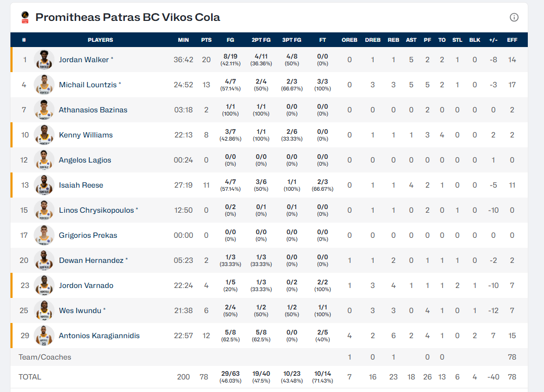This screenshot has width=544, height=392.
Task: Click the 3PT FG column header
Action: click(292, 40)
